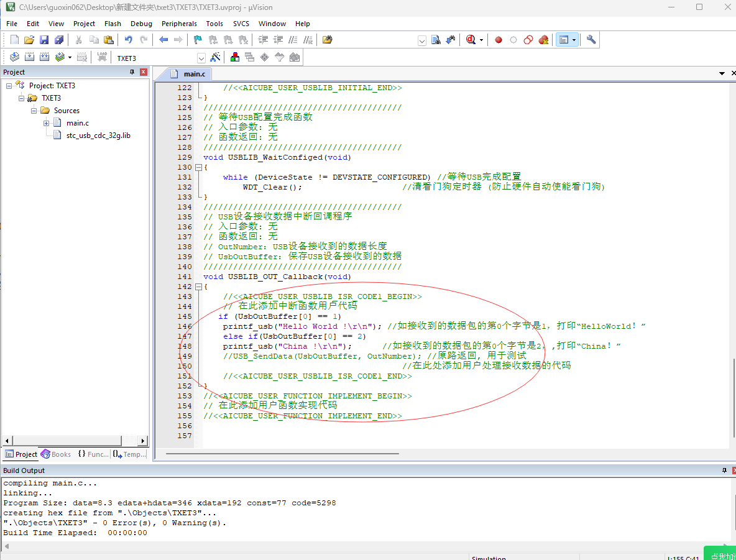The image size is (736, 560).
Task: Open the batch build dropdown arrow
Action: tap(70, 58)
